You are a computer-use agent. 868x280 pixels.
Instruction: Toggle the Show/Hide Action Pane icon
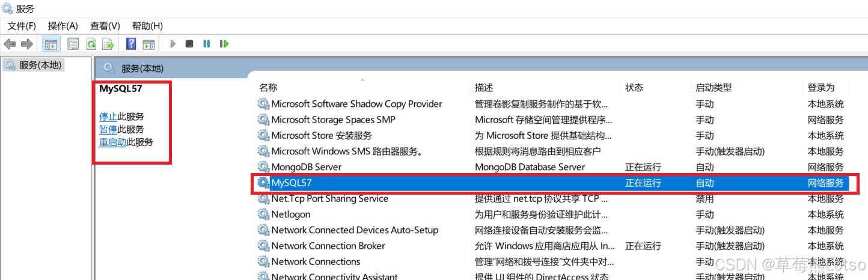click(148, 44)
